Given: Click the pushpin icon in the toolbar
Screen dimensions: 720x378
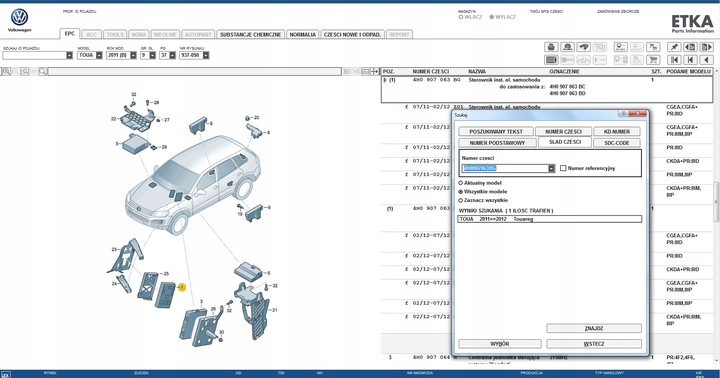Looking at the screenshot, I should tap(674, 47).
